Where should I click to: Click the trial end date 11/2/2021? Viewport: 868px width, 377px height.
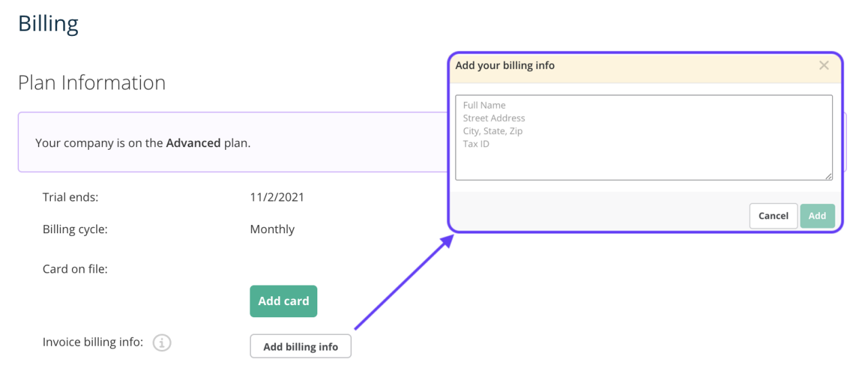coord(277,197)
